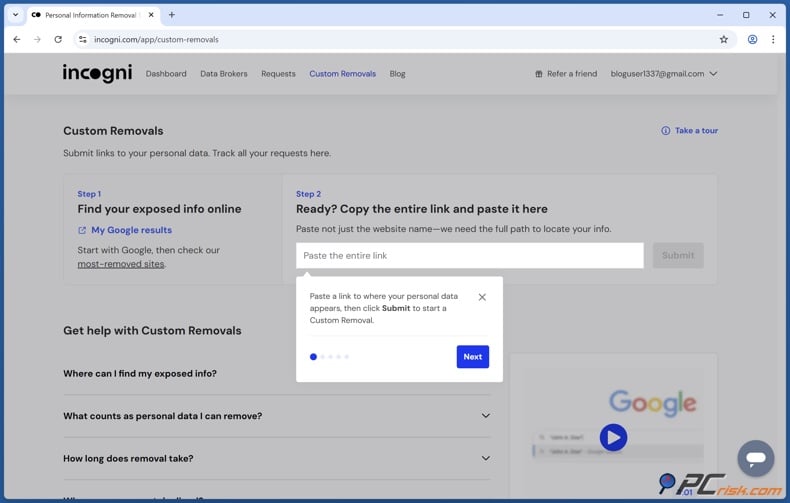
Task: View site information icon in address bar
Action: click(x=83, y=40)
